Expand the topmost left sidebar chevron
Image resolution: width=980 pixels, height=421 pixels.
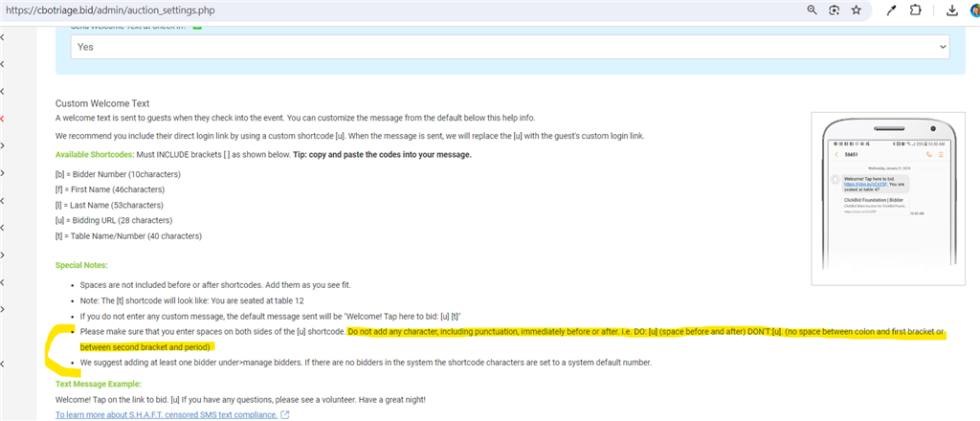click(x=3, y=36)
